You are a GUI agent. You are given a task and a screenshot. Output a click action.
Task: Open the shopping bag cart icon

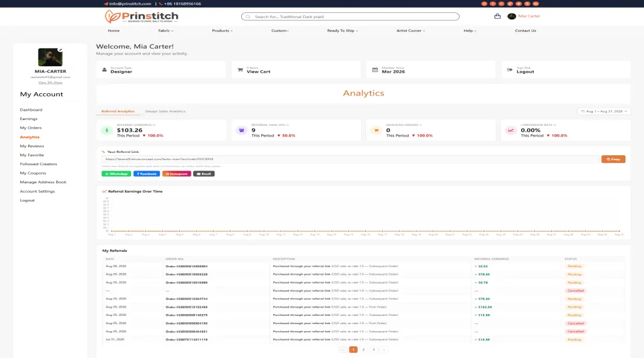pos(498,16)
